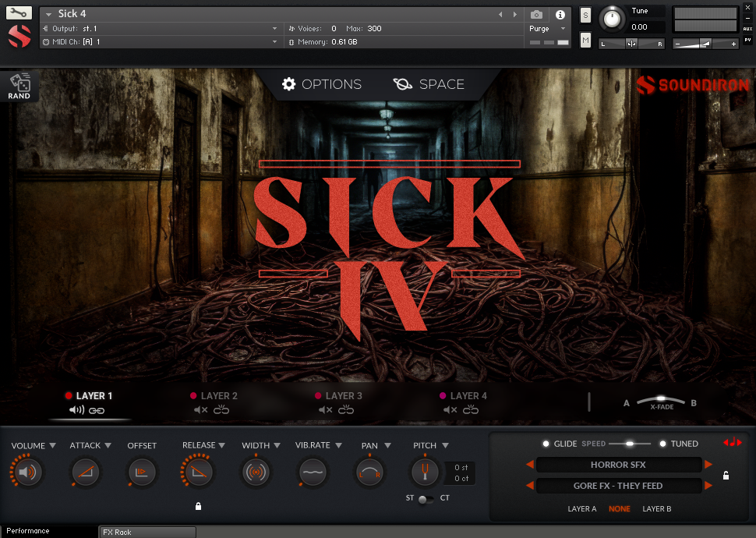Select previous instrument with header left arrow

coord(500,15)
